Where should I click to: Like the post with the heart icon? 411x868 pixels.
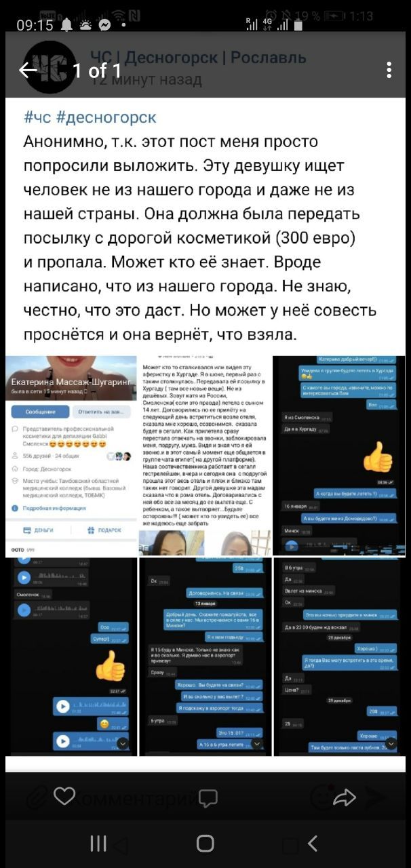(64, 796)
